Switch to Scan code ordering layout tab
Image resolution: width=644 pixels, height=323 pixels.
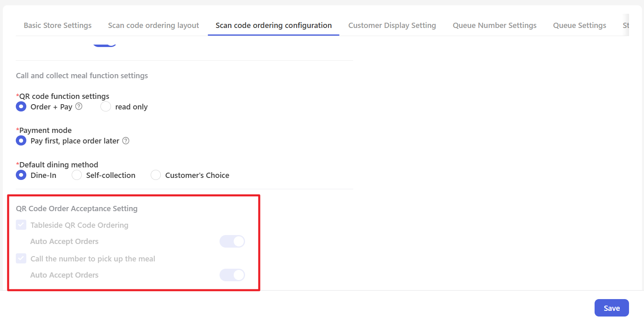click(x=154, y=26)
